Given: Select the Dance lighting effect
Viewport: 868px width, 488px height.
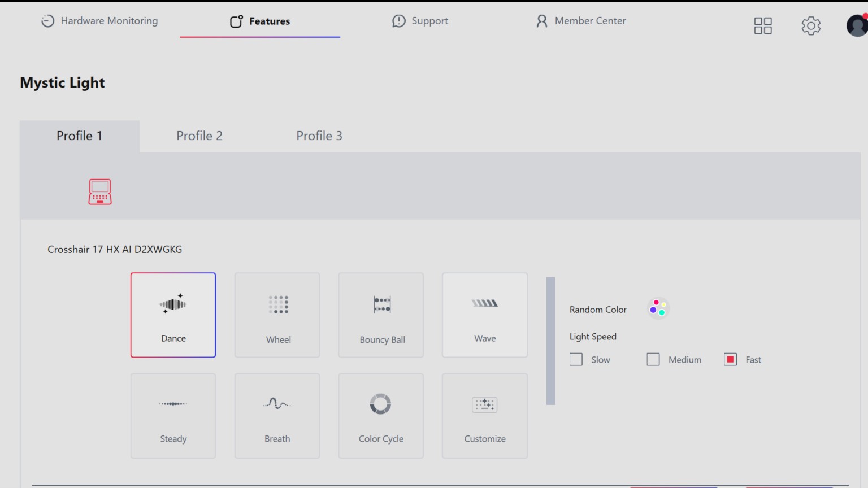Looking at the screenshot, I should [173, 315].
